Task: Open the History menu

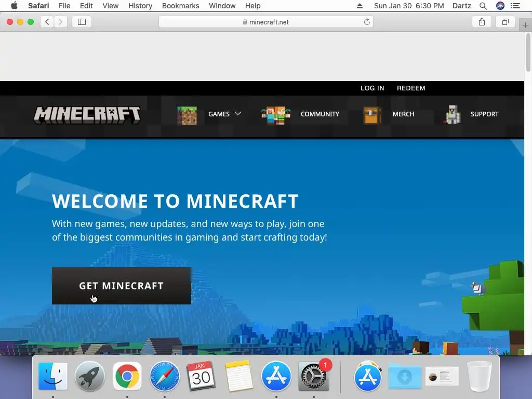Action: pos(140,6)
